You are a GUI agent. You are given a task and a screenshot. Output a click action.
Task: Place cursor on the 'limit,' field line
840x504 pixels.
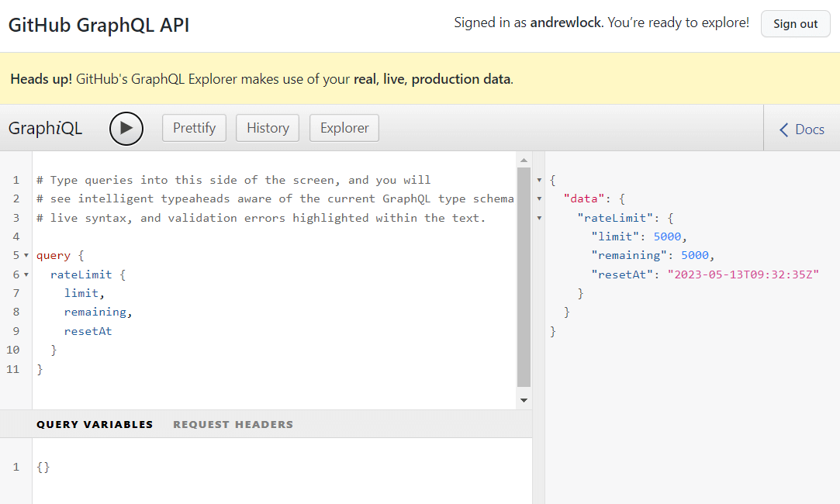[x=84, y=293]
